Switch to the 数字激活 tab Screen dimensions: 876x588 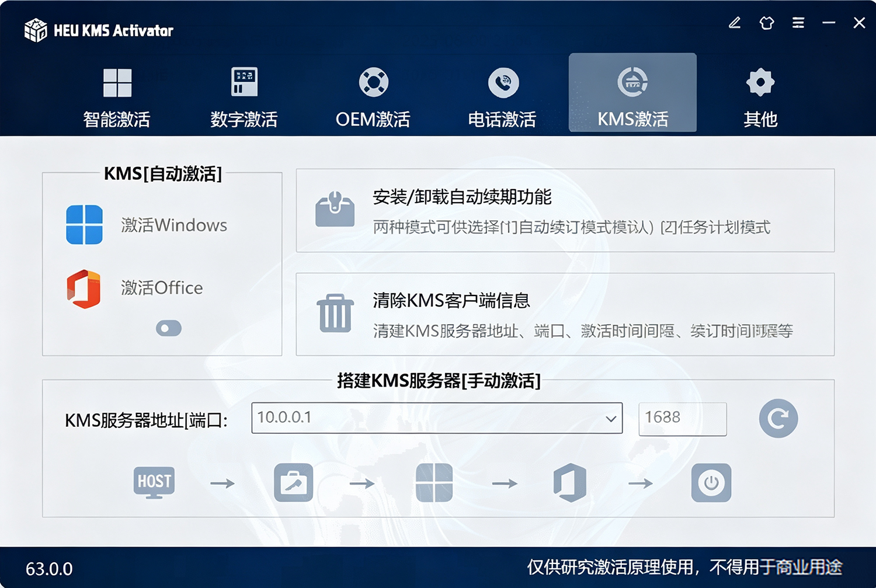coord(244,97)
